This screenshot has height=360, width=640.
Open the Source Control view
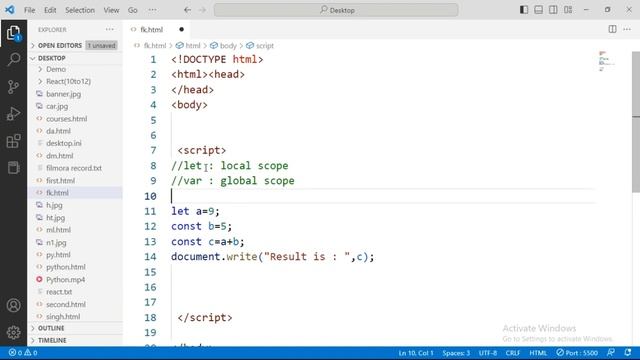tap(13, 87)
